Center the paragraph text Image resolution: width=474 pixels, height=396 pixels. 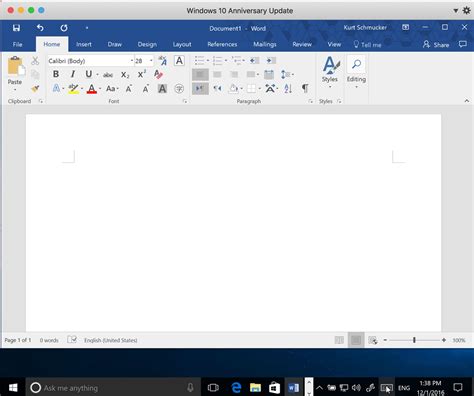217,74
